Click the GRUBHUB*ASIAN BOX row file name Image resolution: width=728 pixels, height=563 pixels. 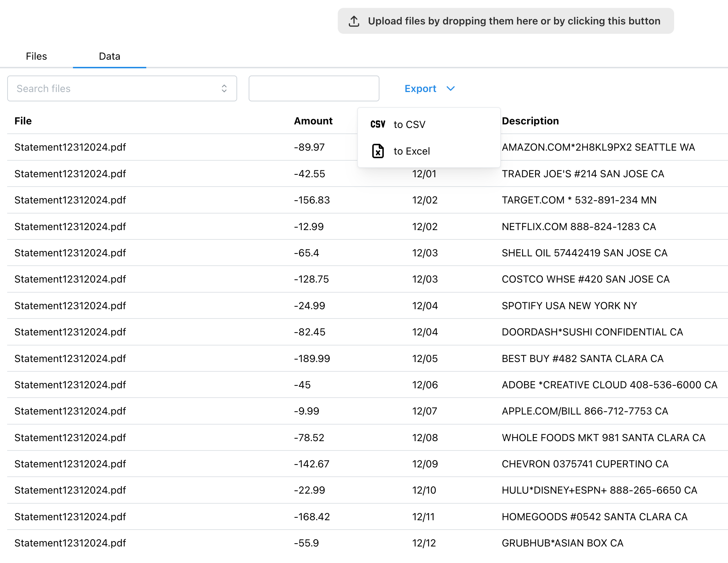(70, 543)
